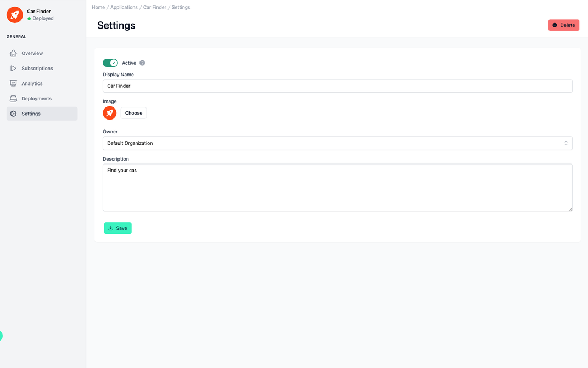Open Deployments with the server icon
The height and width of the screenshot is (368, 588).
coord(13,98)
